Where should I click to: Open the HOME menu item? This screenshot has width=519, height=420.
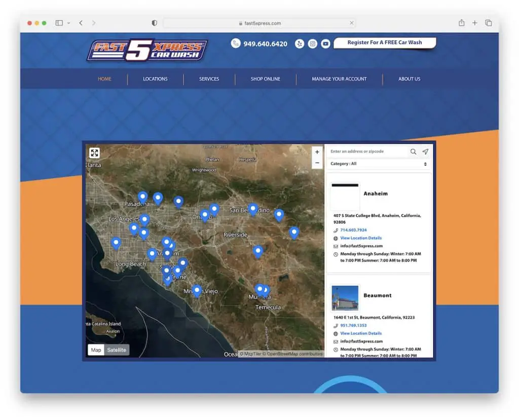[104, 79]
